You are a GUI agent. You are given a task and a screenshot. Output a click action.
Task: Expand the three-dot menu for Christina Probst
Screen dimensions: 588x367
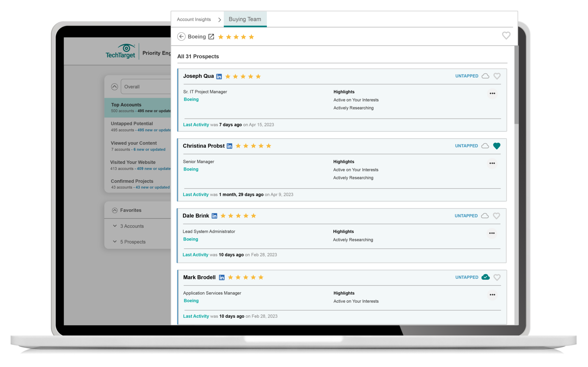(492, 164)
